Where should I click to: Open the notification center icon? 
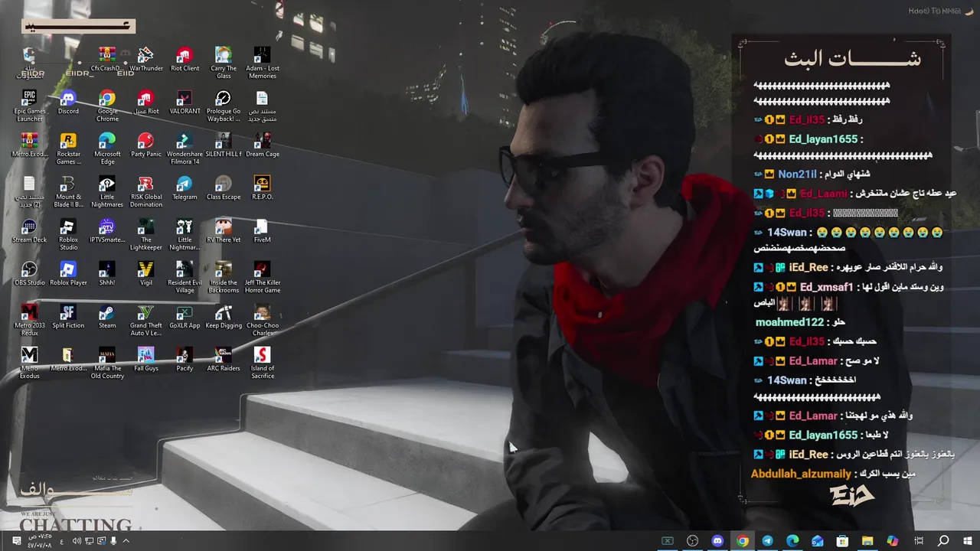16,541
